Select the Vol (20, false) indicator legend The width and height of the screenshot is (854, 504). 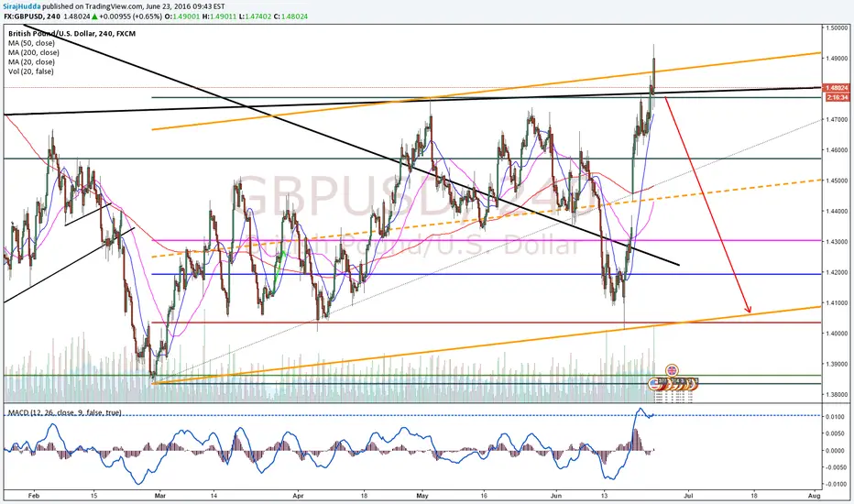pyautogui.click(x=30, y=71)
